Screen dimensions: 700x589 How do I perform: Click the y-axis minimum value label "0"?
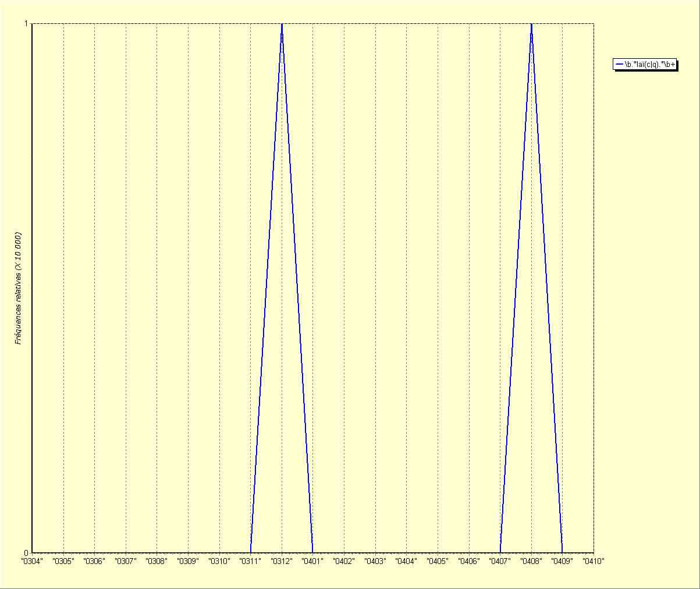tap(26, 552)
